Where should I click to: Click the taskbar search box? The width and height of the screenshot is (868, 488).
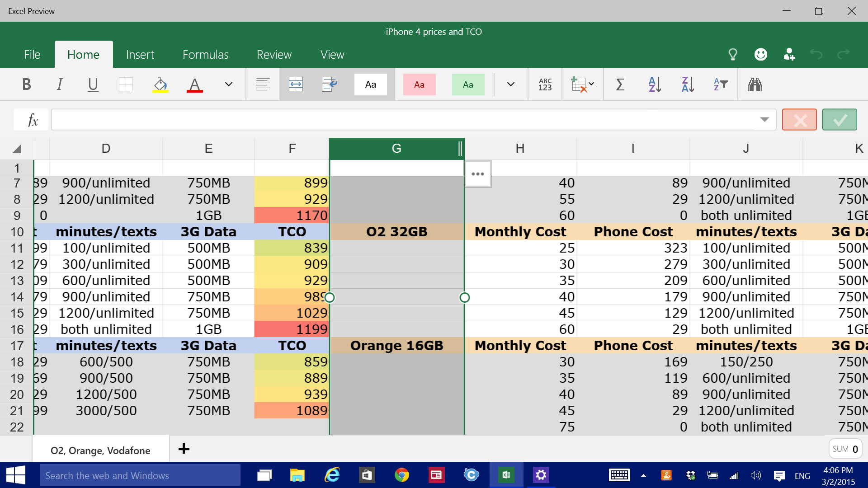(140, 475)
